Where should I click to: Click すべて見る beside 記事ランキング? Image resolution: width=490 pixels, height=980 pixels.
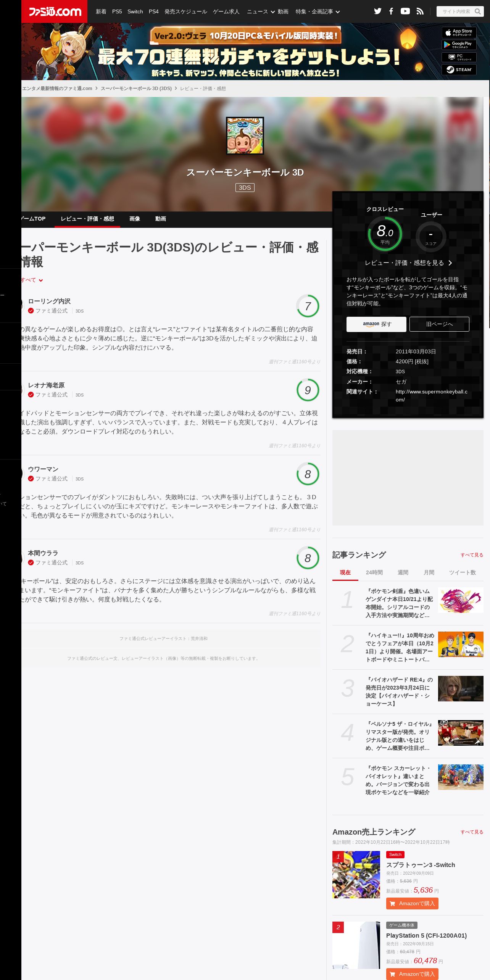(x=472, y=555)
